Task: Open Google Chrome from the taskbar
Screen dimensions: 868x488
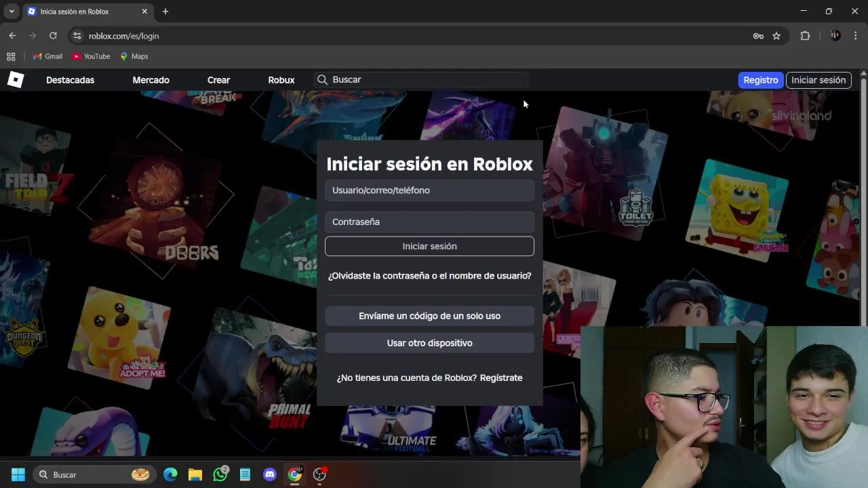Action: [294, 474]
